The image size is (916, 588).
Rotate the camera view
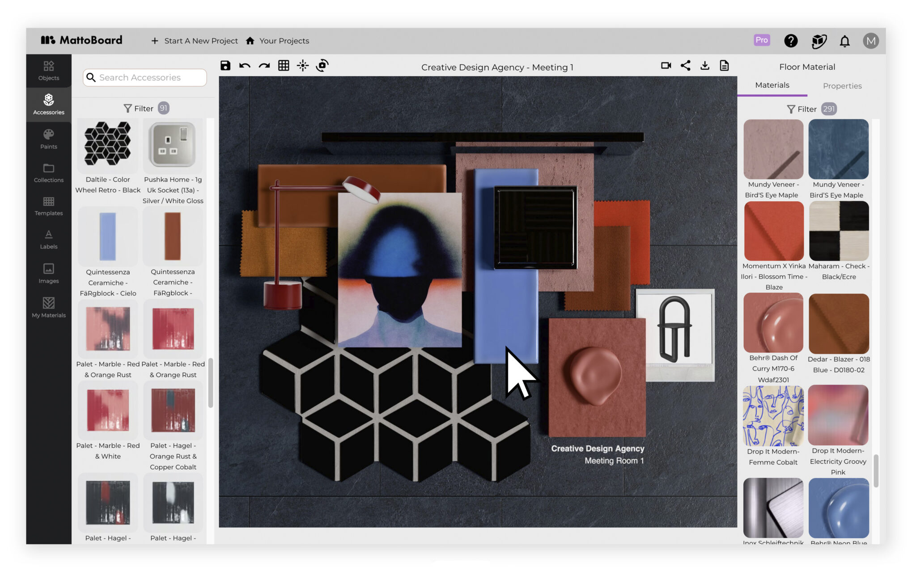click(x=322, y=65)
